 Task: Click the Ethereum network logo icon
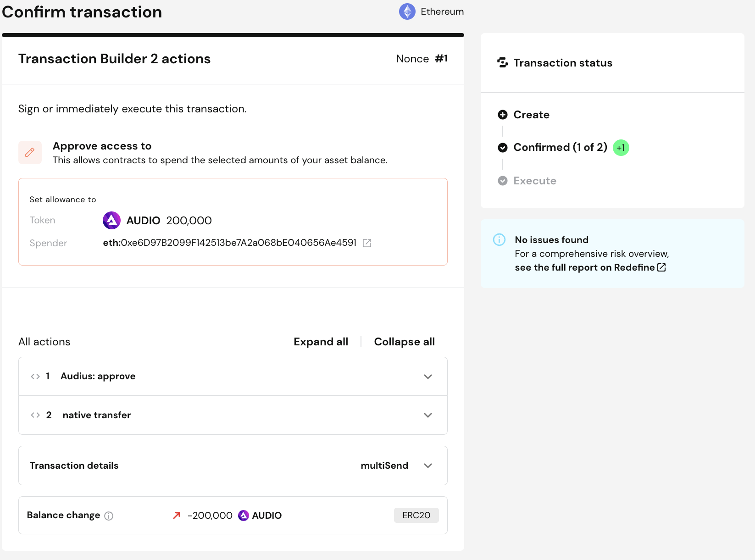(407, 11)
